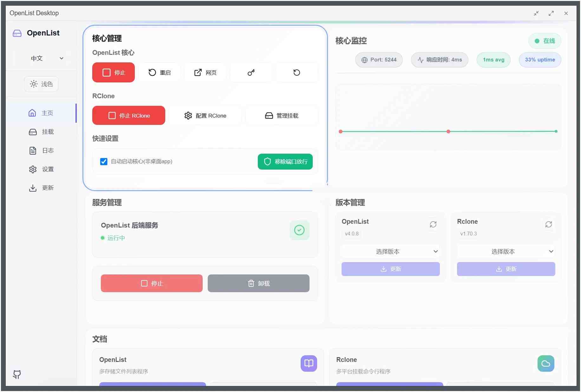Open 网页 from the core controls
581x392 pixels.
coord(205,72)
